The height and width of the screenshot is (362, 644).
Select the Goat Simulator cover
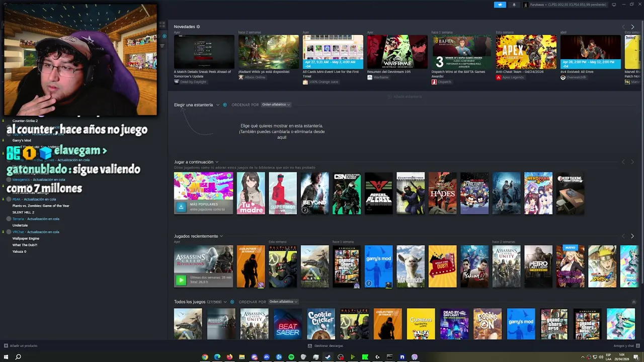[411, 266]
